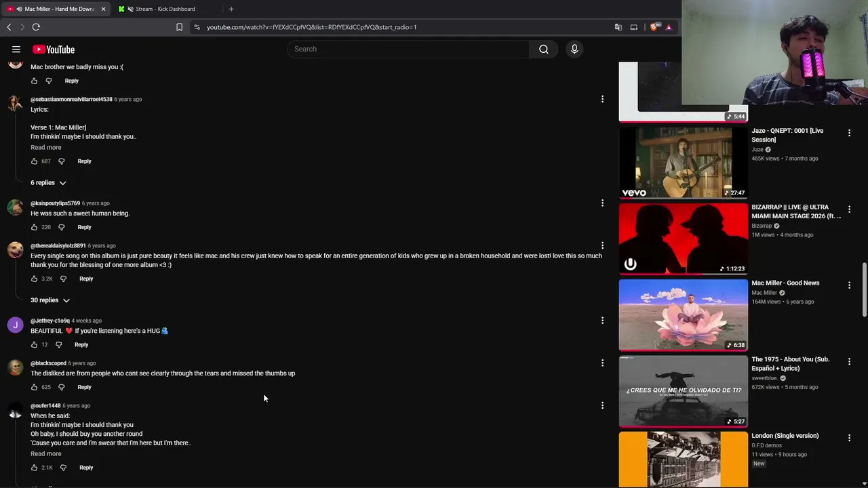Open @Jeffrey-c1o9q's purple J avatar
868x488 pixels.
15,325
